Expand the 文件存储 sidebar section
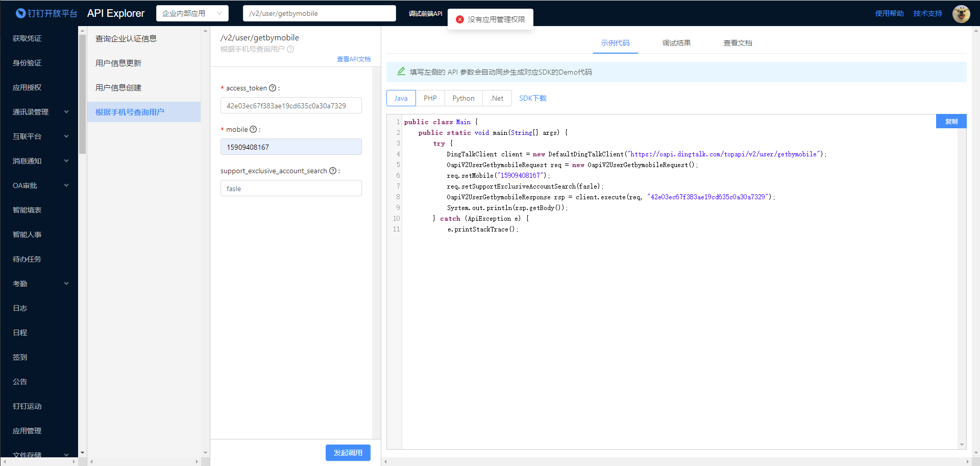 pyautogui.click(x=40, y=454)
